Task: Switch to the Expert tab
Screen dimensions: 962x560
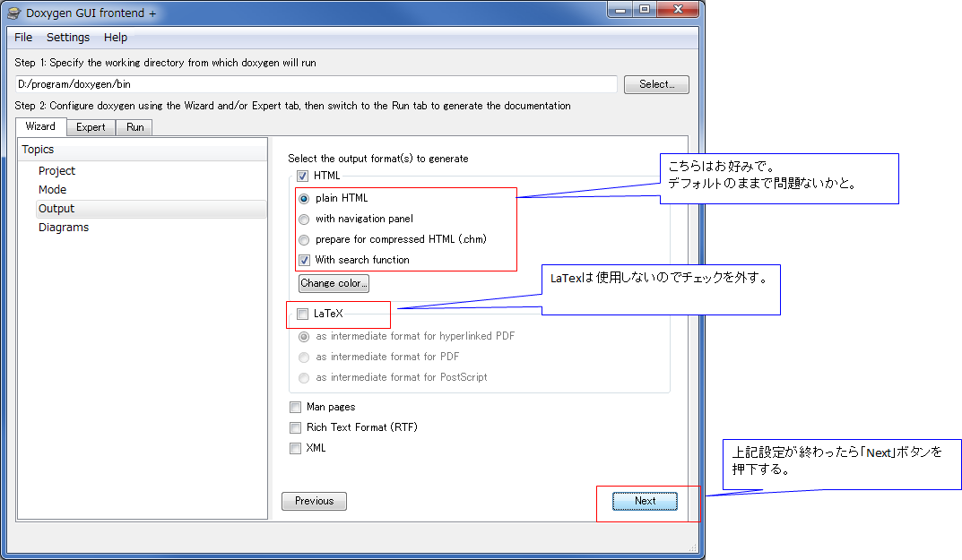Action: point(91,127)
